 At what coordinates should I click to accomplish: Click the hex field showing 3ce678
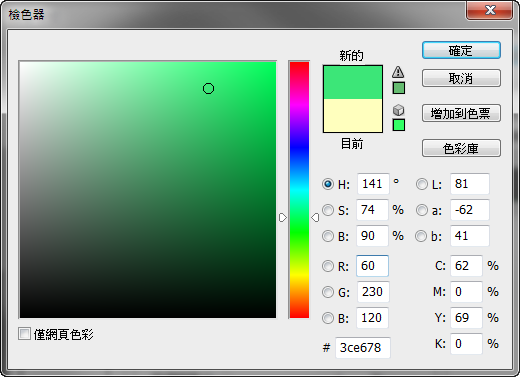pos(363,348)
